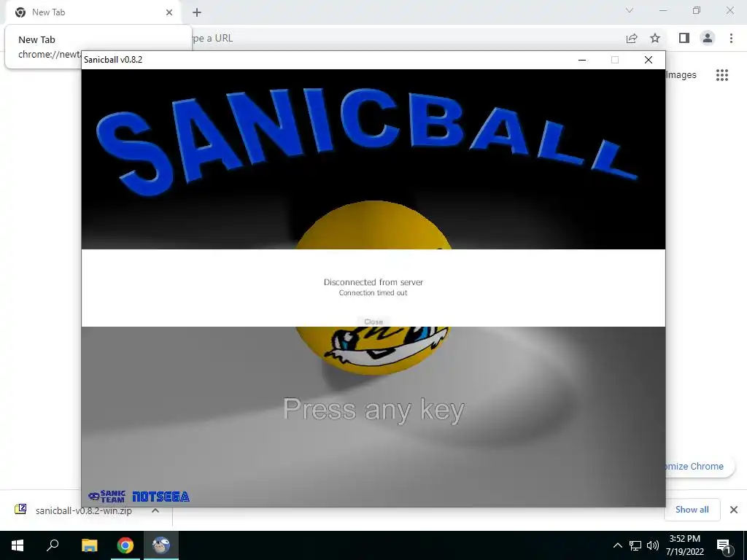Open Chrome tab search dropdown
Screen dimensions: 747x560
pyautogui.click(x=630, y=10)
